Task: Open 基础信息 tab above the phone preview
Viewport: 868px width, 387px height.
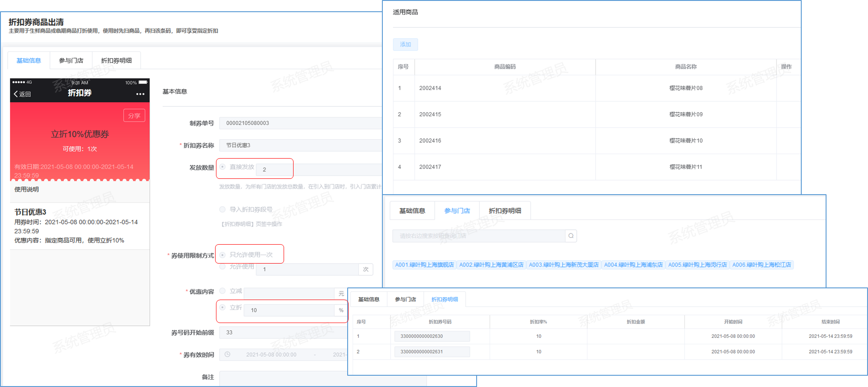Action: tap(29, 60)
